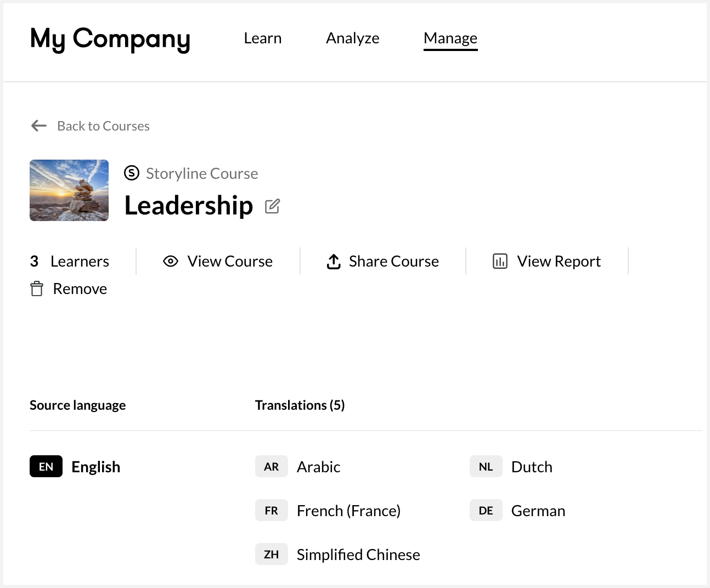The width and height of the screenshot is (710, 588).
Task: Select the EN source language badge
Action: click(46, 466)
